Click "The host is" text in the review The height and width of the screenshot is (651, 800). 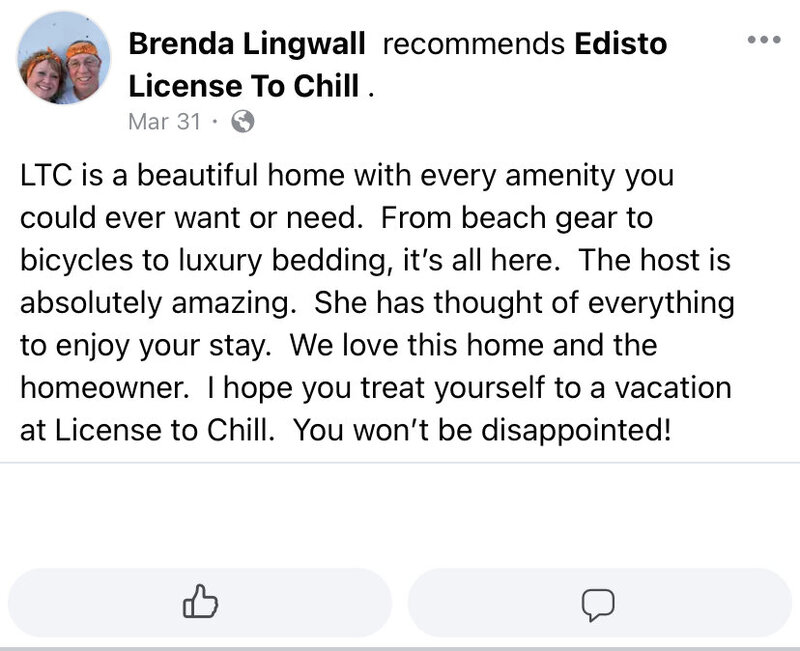click(x=655, y=260)
